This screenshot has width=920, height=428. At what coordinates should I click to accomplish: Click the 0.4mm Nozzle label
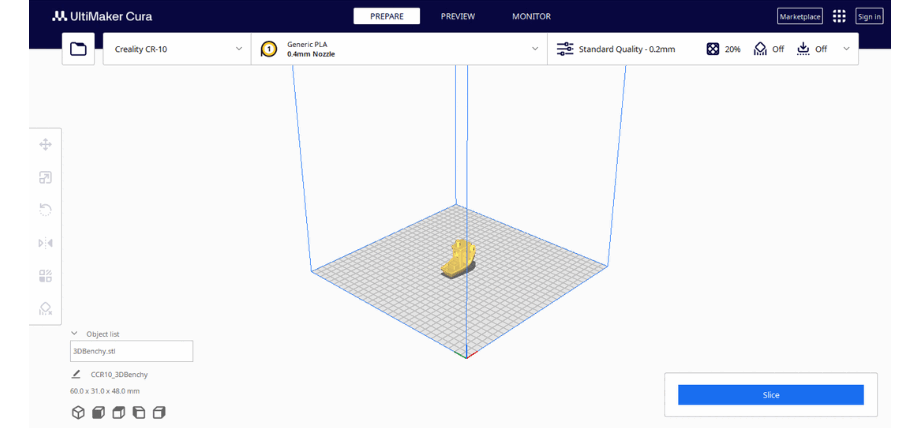tap(311, 54)
